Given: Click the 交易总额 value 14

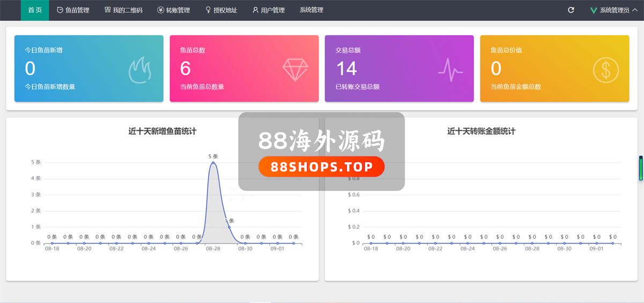Looking at the screenshot, I should point(347,69).
